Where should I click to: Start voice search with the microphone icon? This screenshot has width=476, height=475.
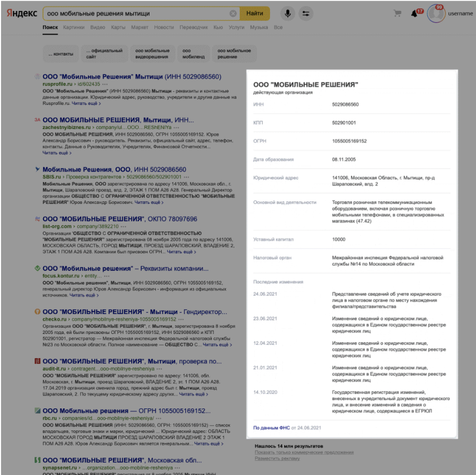click(287, 13)
